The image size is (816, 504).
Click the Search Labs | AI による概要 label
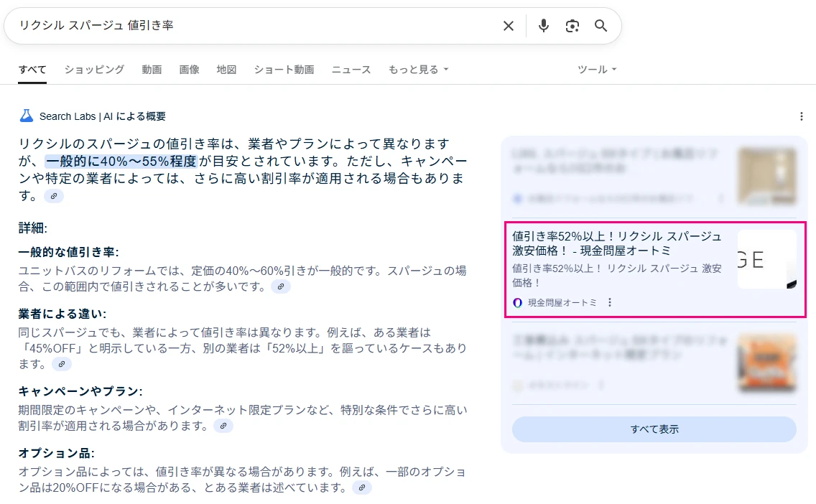coord(103,116)
